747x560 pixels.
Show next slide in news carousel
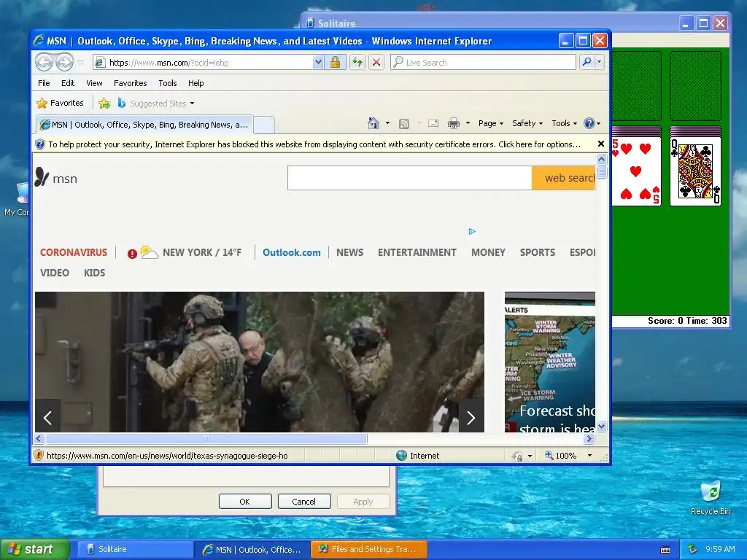point(471,417)
